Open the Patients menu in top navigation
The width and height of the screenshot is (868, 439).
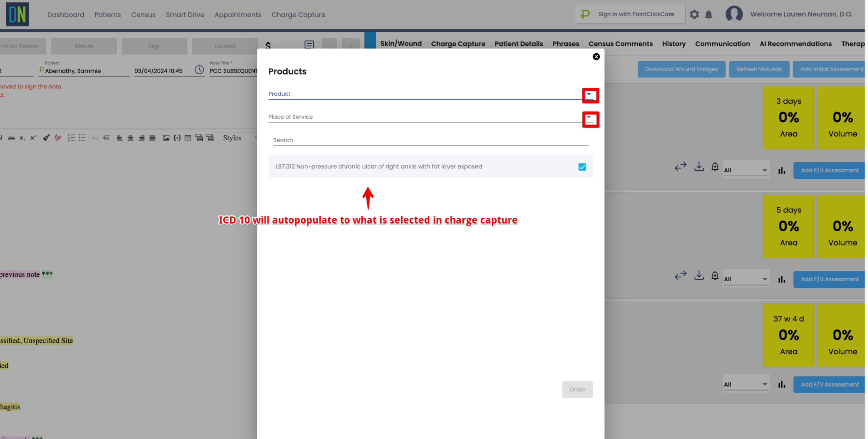pyautogui.click(x=108, y=14)
